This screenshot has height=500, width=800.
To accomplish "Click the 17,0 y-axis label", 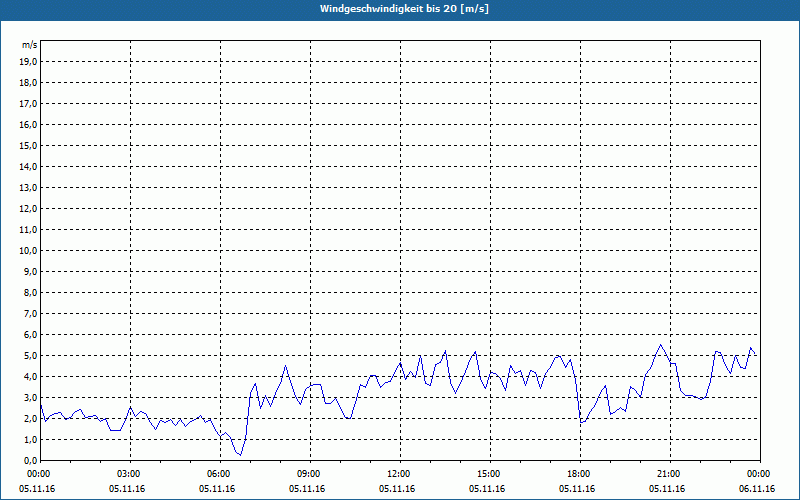I will [x=28, y=104].
